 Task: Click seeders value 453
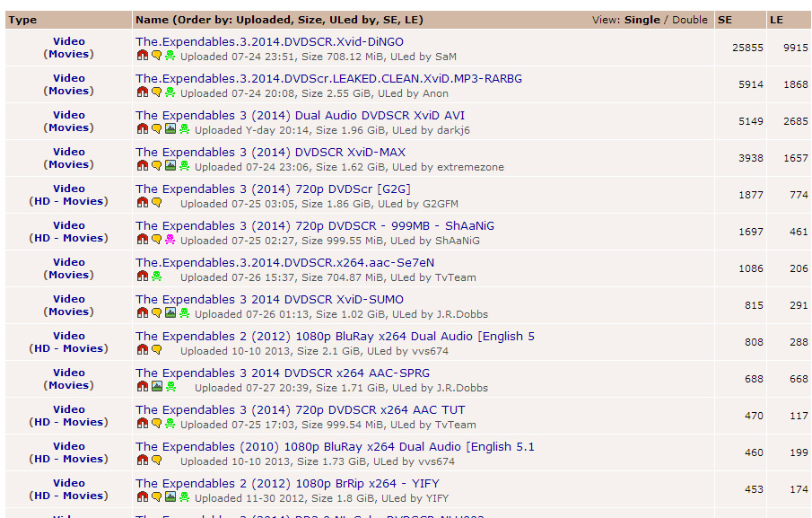(x=754, y=489)
